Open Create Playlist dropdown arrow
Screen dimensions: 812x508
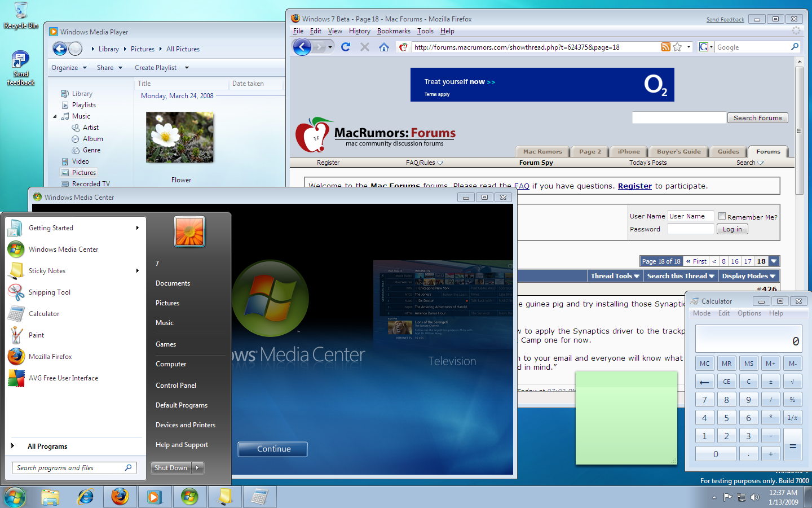click(187, 68)
